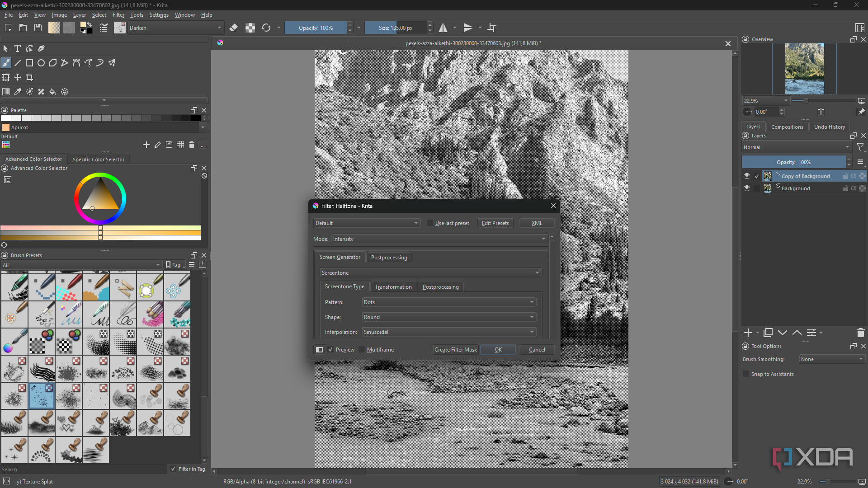Click the brush preset Search field
This screenshot has height=488, width=868.
click(x=84, y=469)
